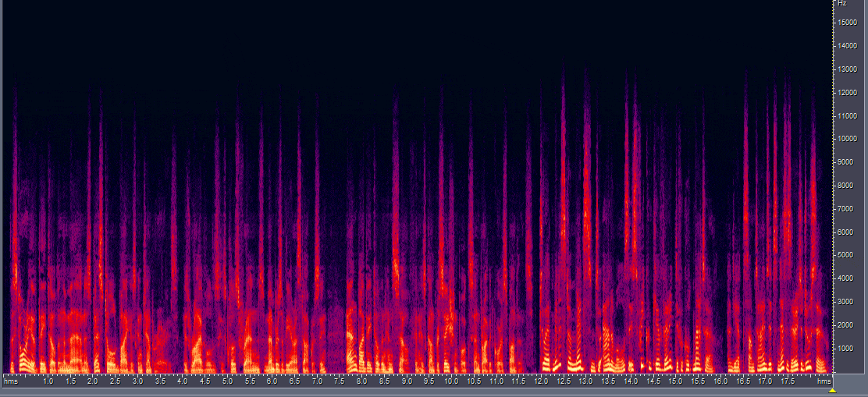Click the 11.5 mark on time ruler
The image size is (868, 397).
[519, 381]
